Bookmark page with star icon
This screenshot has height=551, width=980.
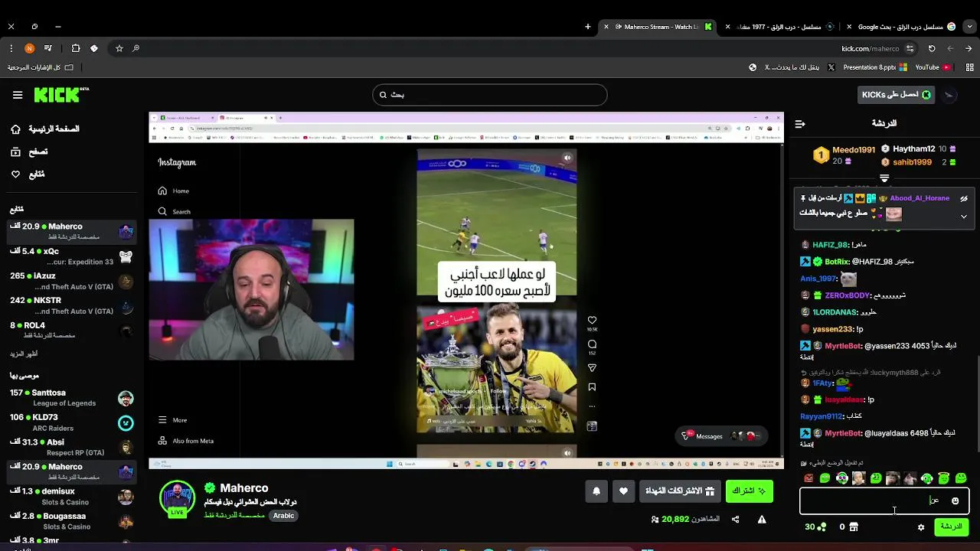119,48
